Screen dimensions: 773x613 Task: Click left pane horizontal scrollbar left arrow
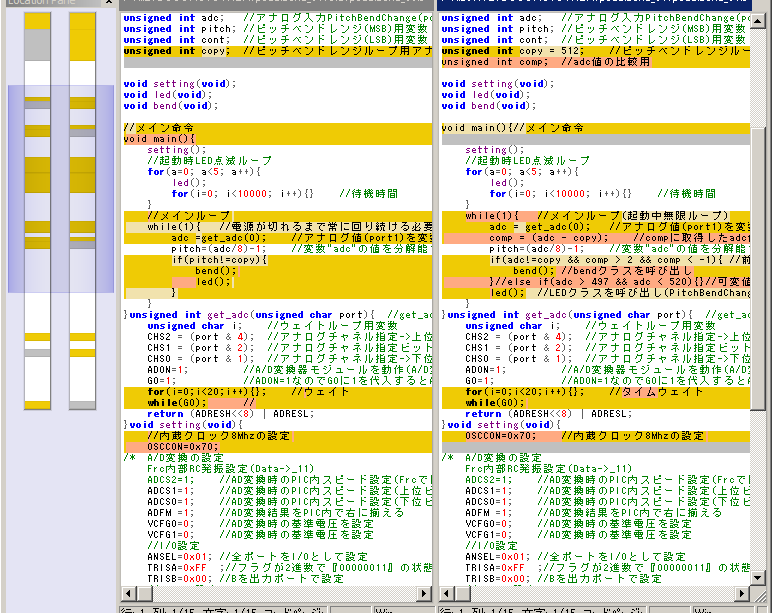[x=129, y=593]
